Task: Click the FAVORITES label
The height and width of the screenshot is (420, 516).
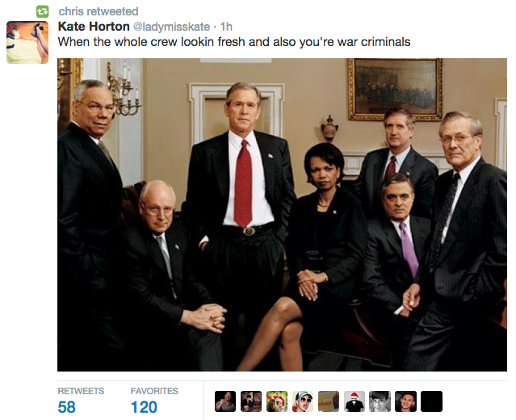Action: click(x=154, y=391)
